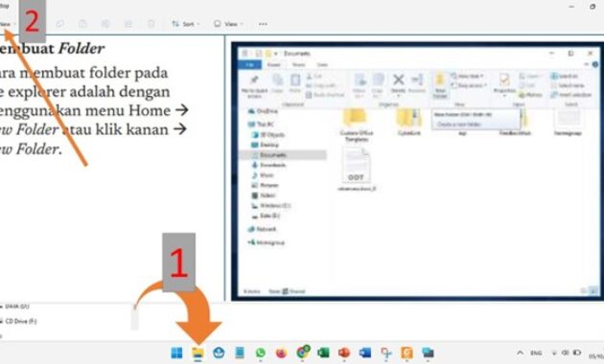Launch Firefox from the taskbar

click(x=281, y=353)
